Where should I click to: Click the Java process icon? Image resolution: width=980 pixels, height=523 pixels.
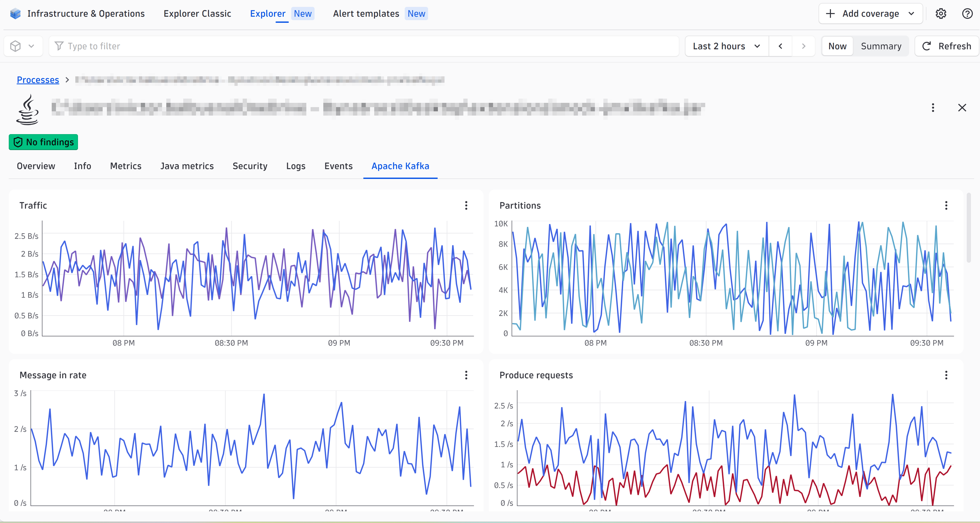[27, 109]
